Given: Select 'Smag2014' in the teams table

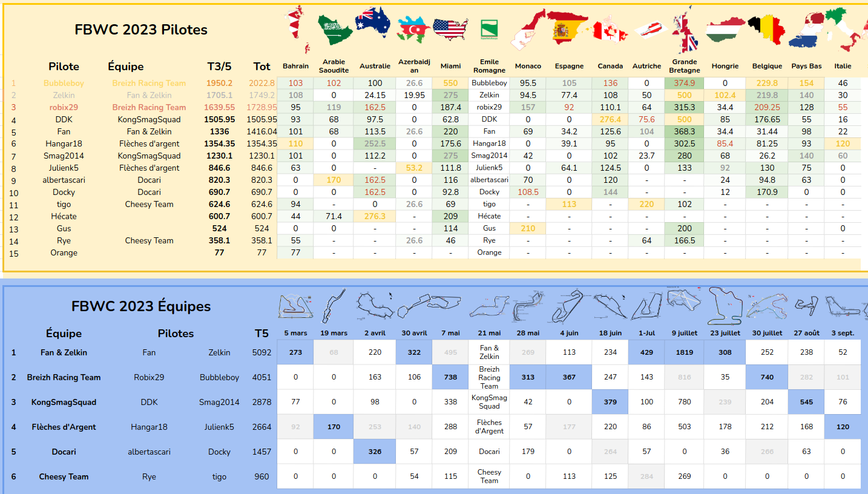Looking at the screenshot, I should tap(219, 402).
